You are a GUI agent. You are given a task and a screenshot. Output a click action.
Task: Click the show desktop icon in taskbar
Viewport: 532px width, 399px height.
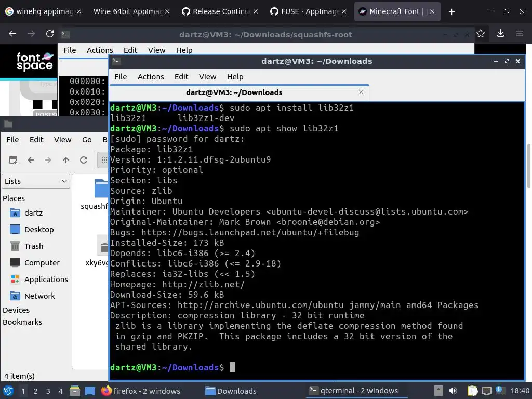(90, 391)
